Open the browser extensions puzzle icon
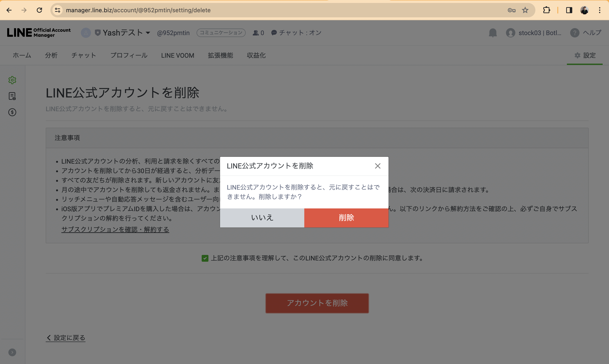Viewport: 609px width, 364px height. tap(546, 10)
